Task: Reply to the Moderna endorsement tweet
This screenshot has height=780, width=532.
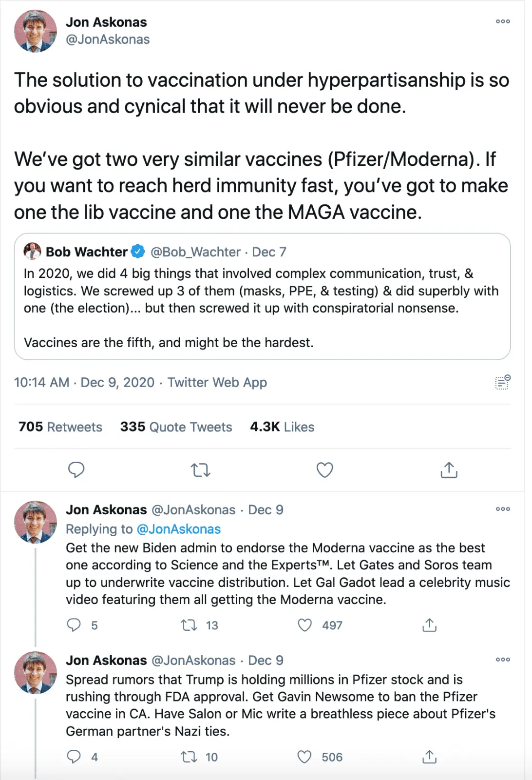Action: [74, 625]
